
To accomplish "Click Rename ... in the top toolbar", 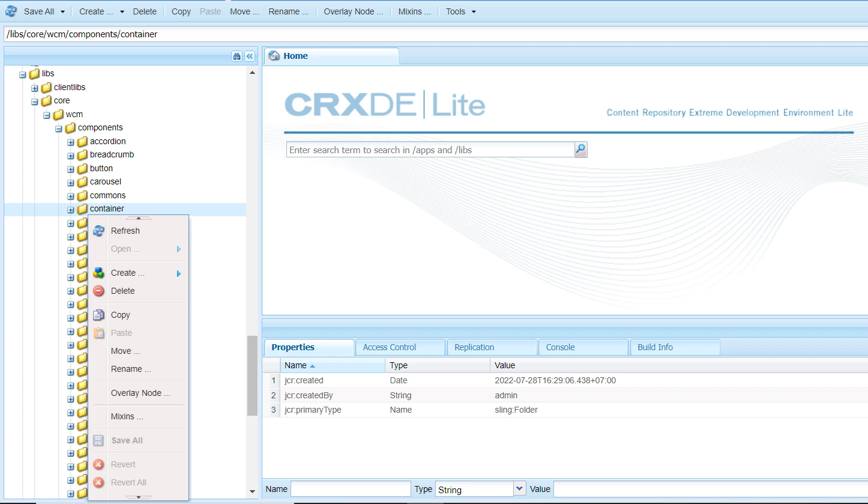I will [289, 11].
